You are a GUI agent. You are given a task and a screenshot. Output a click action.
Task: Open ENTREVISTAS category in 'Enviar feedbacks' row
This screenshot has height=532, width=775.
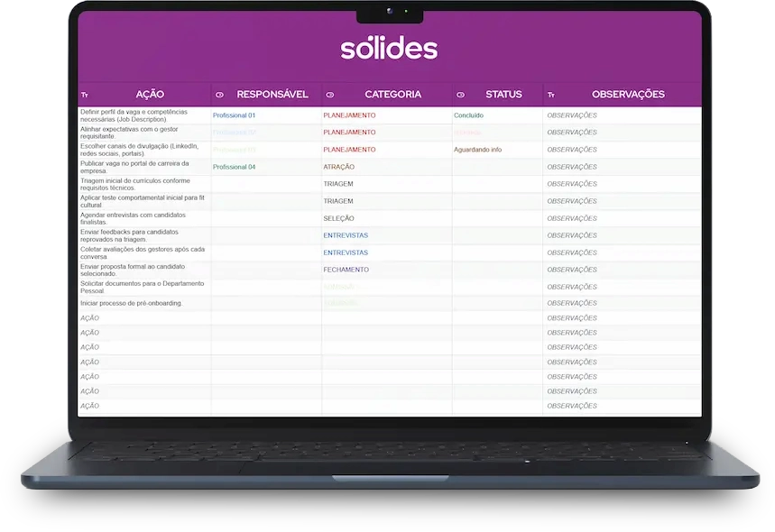point(387,235)
